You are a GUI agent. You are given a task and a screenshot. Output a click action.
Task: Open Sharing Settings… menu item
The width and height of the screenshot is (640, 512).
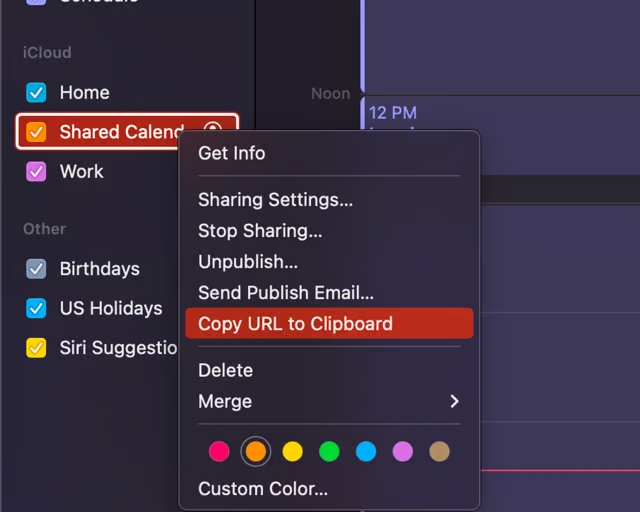[x=275, y=200]
